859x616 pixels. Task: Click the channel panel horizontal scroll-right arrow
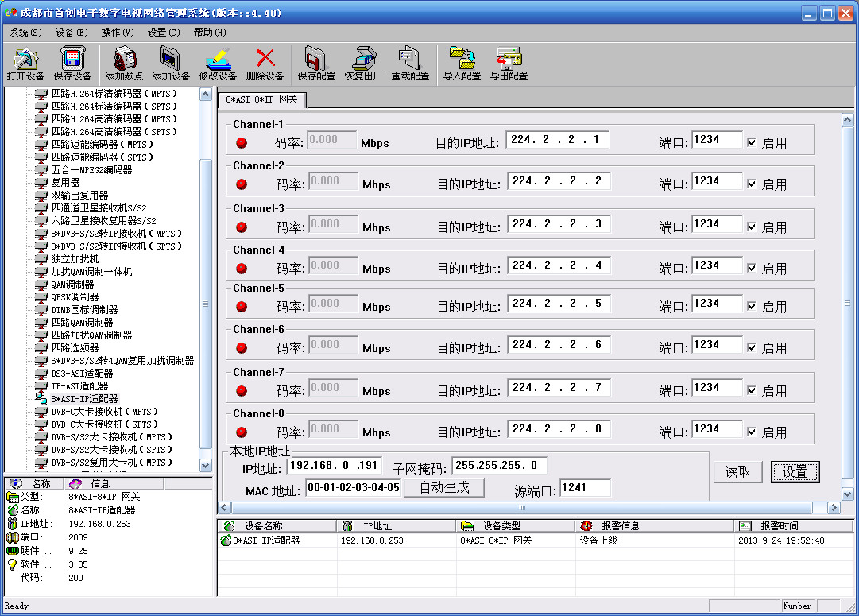(x=834, y=507)
